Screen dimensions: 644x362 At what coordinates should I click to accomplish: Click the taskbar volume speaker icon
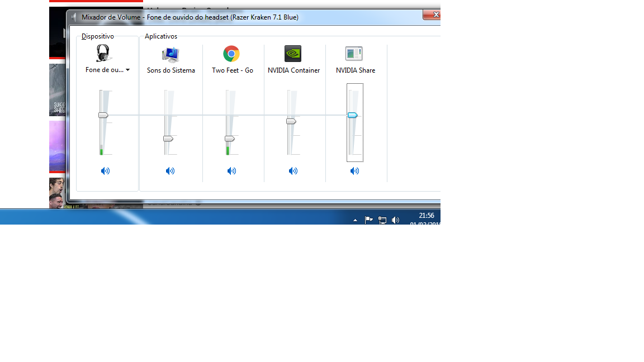(x=396, y=220)
